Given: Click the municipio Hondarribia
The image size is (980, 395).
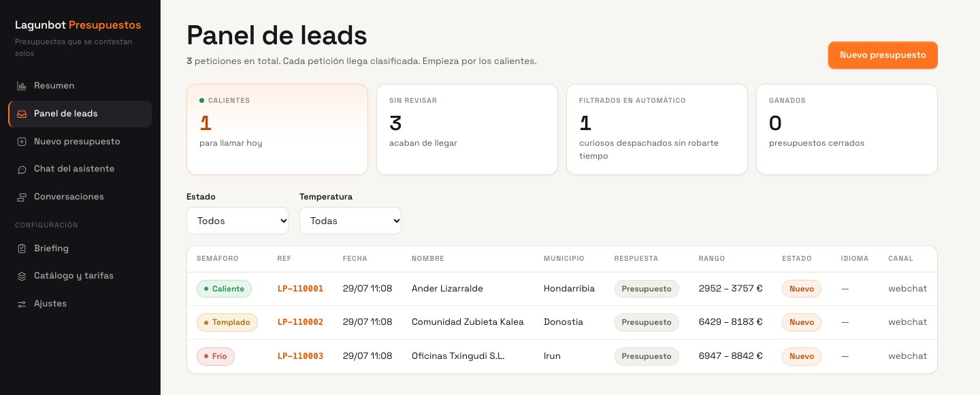Looking at the screenshot, I should point(569,289).
